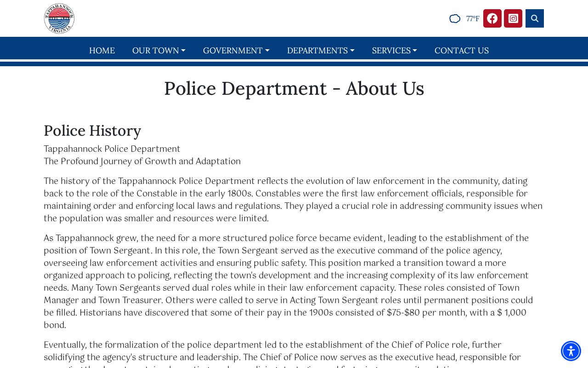Image resolution: width=588 pixels, height=368 pixels.
Task: Expand the SERVICES dropdown menu
Action: (x=395, y=51)
